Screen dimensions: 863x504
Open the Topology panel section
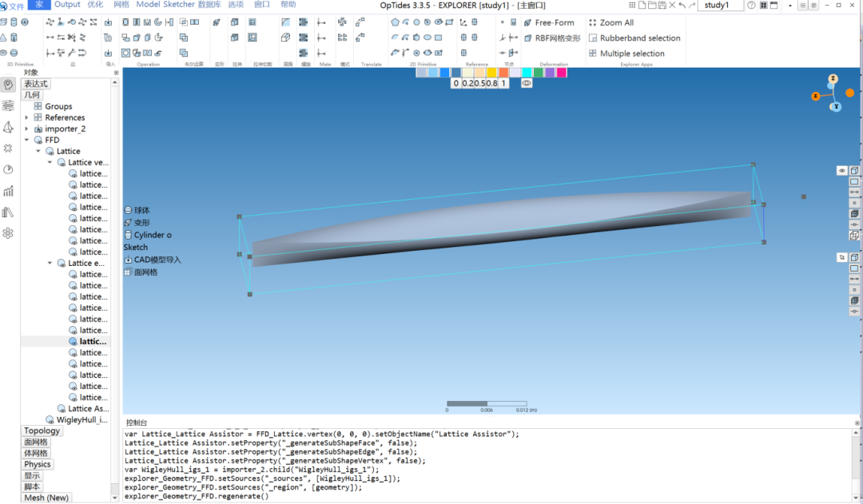click(42, 431)
